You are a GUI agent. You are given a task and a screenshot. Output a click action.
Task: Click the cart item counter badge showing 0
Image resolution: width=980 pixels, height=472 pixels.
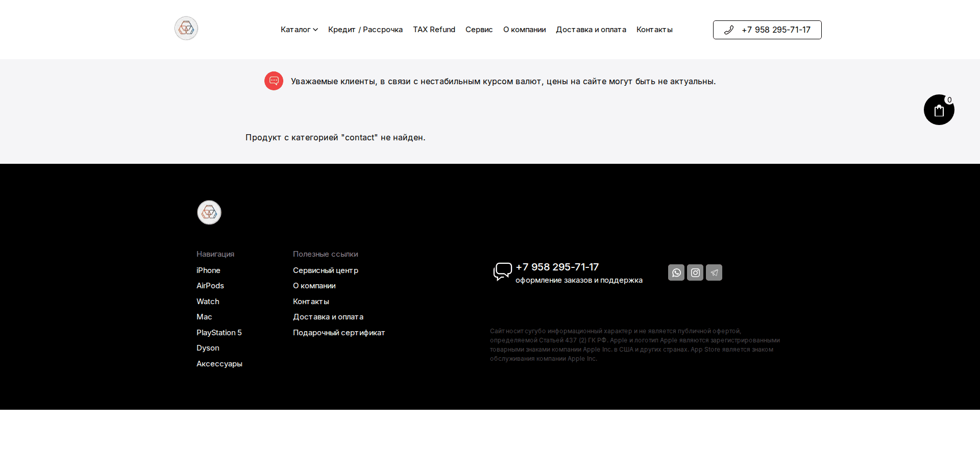pyautogui.click(x=949, y=100)
